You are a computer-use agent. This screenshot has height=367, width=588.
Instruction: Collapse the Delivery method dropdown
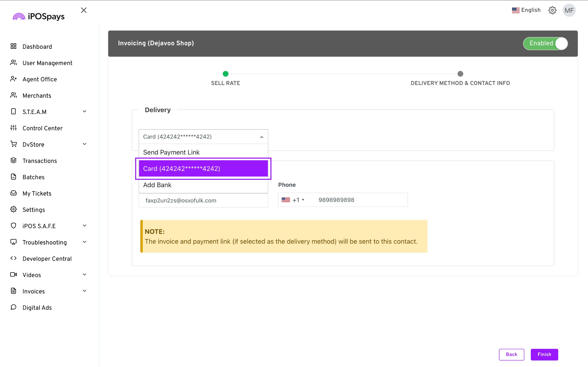261,137
